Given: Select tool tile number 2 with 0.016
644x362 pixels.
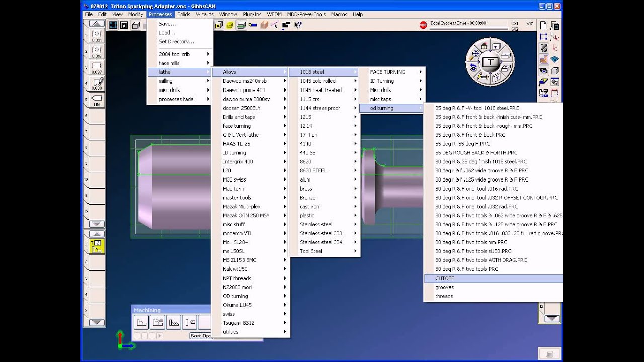Looking at the screenshot, I should (x=97, y=51).
